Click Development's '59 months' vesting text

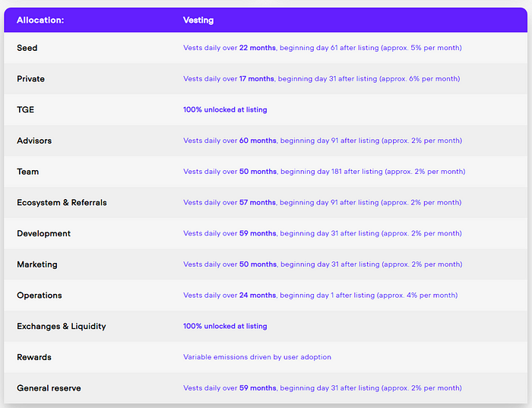pos(323,233)
